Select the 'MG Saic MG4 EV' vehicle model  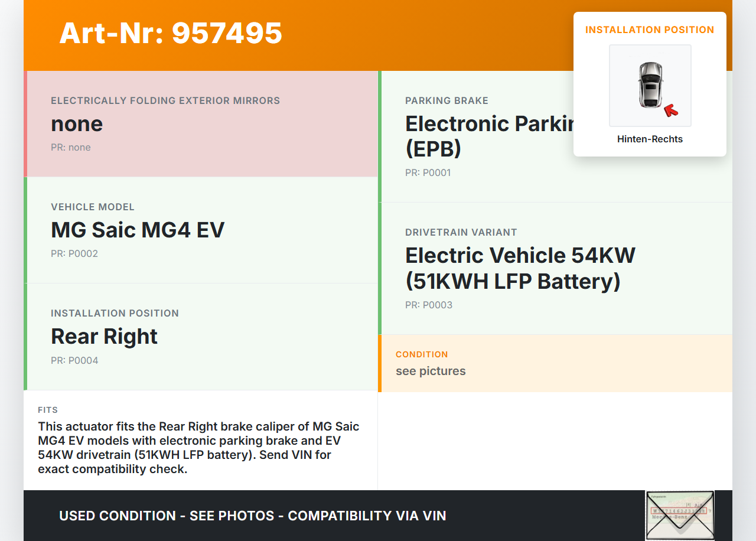[138, 230]
